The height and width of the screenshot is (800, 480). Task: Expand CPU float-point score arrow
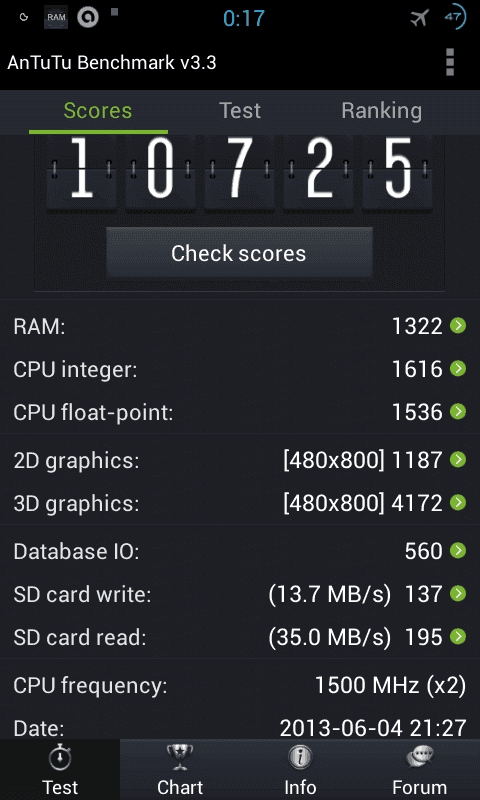pos(458,411)
